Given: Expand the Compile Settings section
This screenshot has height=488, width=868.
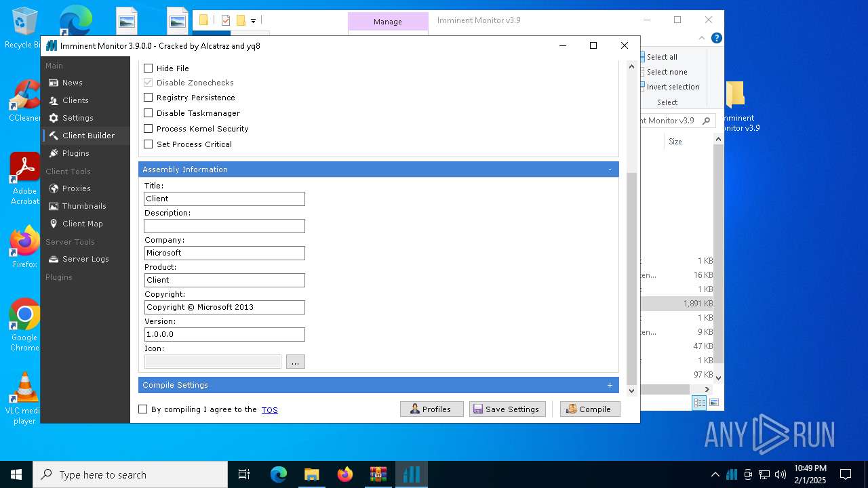Looking at the screenshot, I should point(610,385).
